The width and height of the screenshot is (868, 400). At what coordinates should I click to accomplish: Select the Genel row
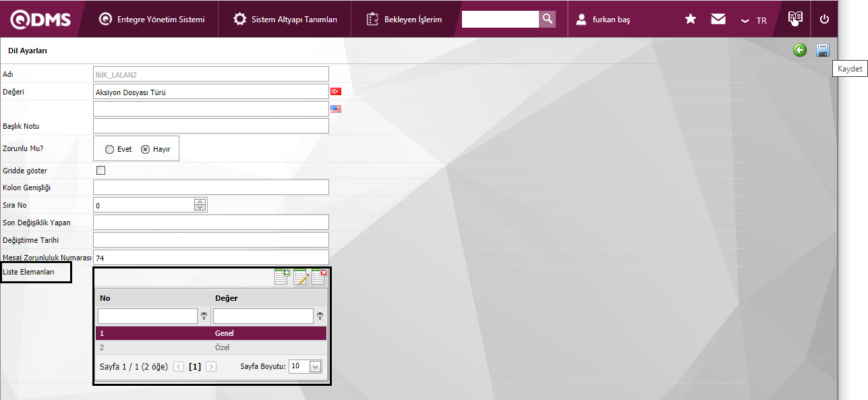coord(211,333)
